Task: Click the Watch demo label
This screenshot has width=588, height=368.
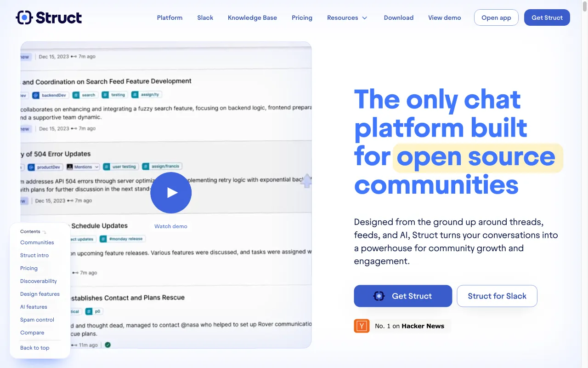Action: point(171,226)
